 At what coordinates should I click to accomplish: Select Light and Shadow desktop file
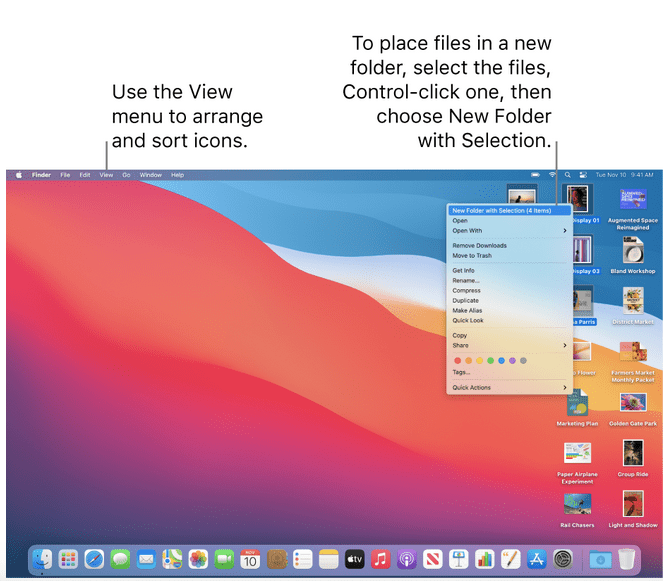tap(633, 509)
